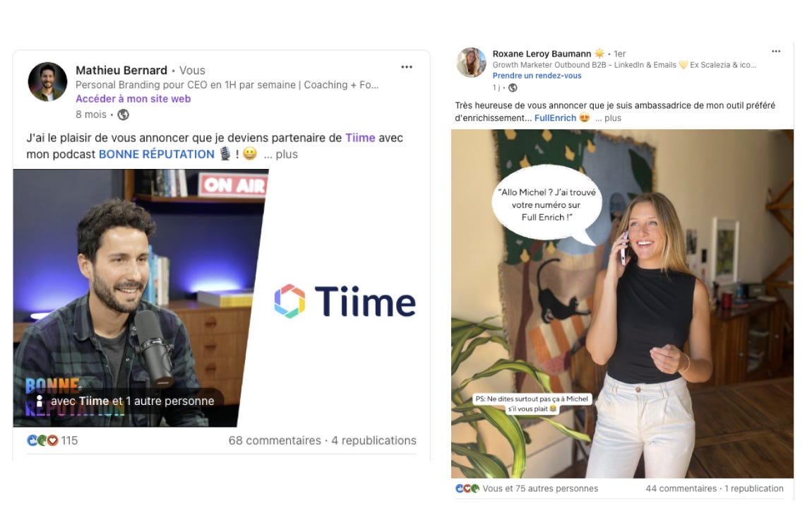Click Roxane's headline "Growth Marketer Outbound B2B"
This screenshot has width=812, height=523.
(x=624, y=65)
